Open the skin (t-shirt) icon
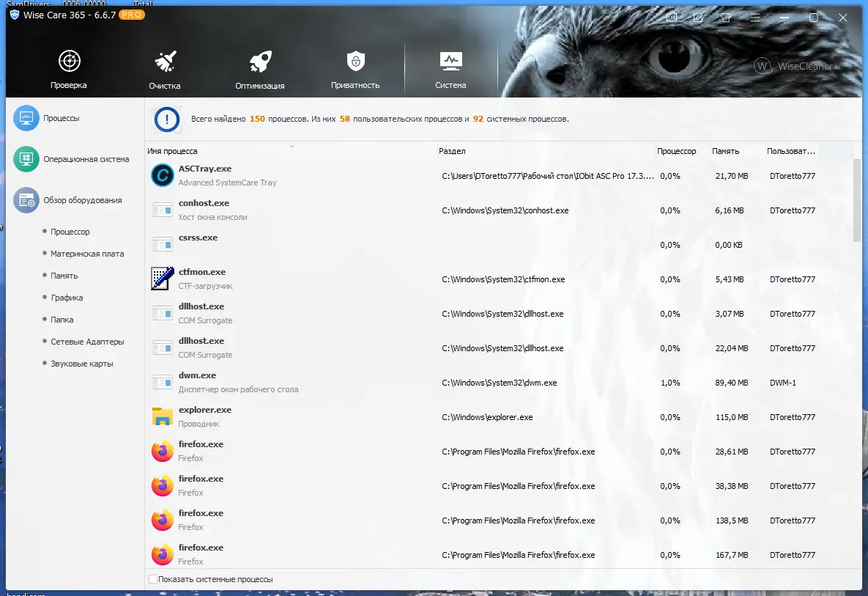Viewport: 868px width, 596px height. pos(726,18)
